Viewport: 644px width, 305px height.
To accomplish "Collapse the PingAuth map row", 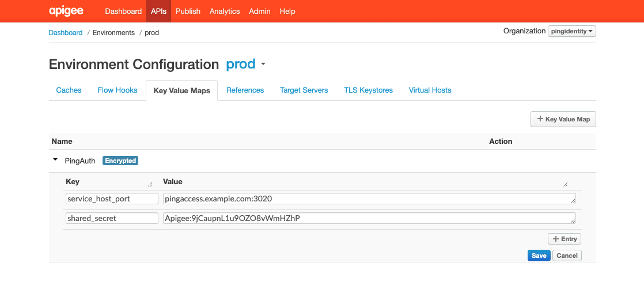I will [55, 160].
